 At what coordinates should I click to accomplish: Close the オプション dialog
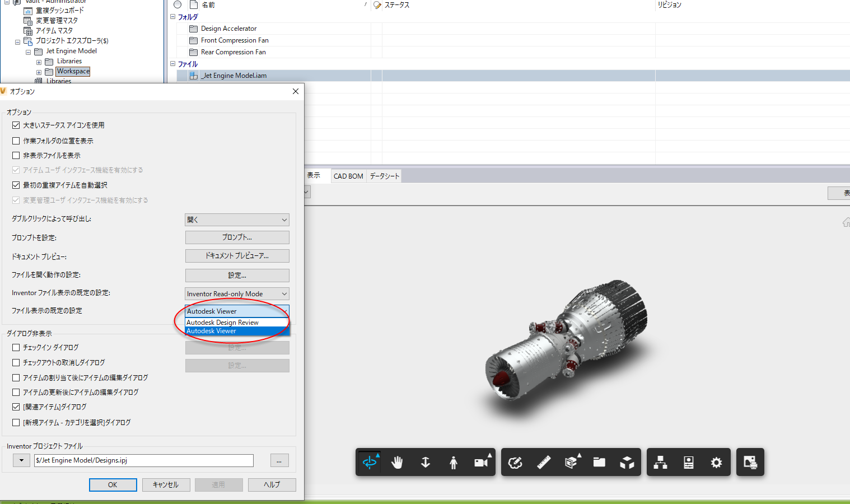point(296,91)
